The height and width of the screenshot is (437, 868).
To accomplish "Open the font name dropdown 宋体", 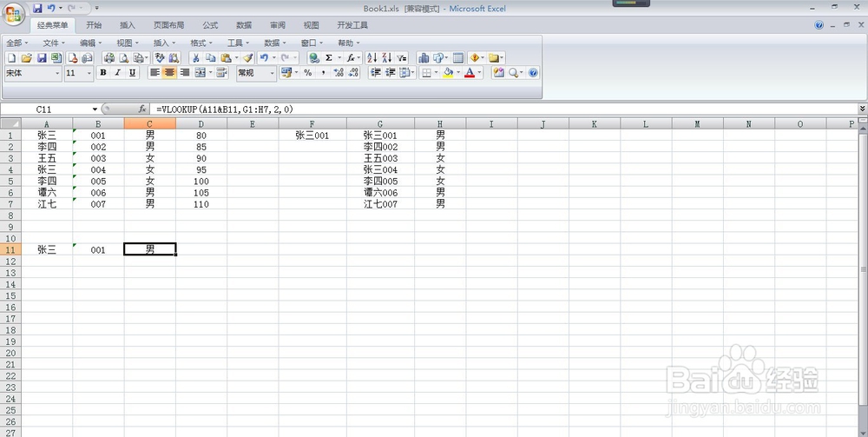I will tap(56, 73).
